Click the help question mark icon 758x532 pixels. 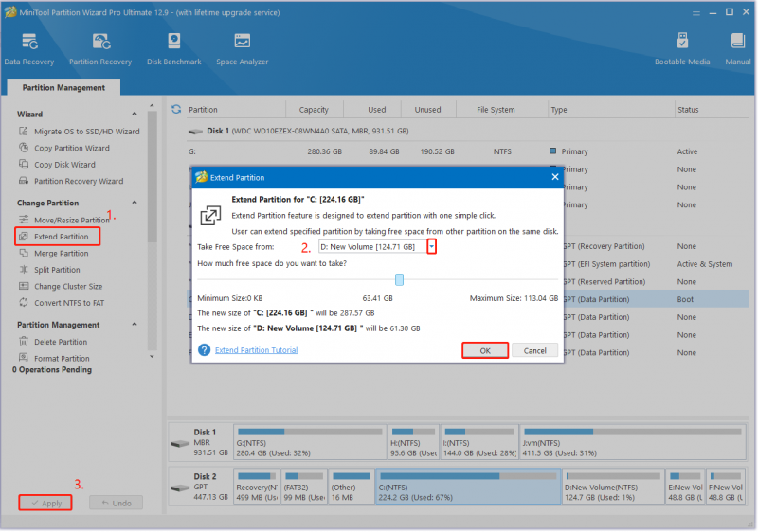point(204,350)
